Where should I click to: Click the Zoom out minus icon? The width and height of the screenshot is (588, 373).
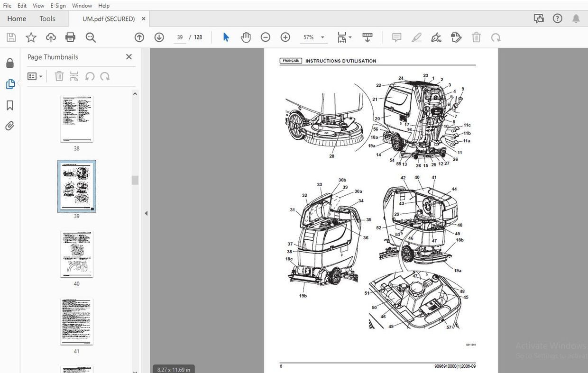[266, 37]
